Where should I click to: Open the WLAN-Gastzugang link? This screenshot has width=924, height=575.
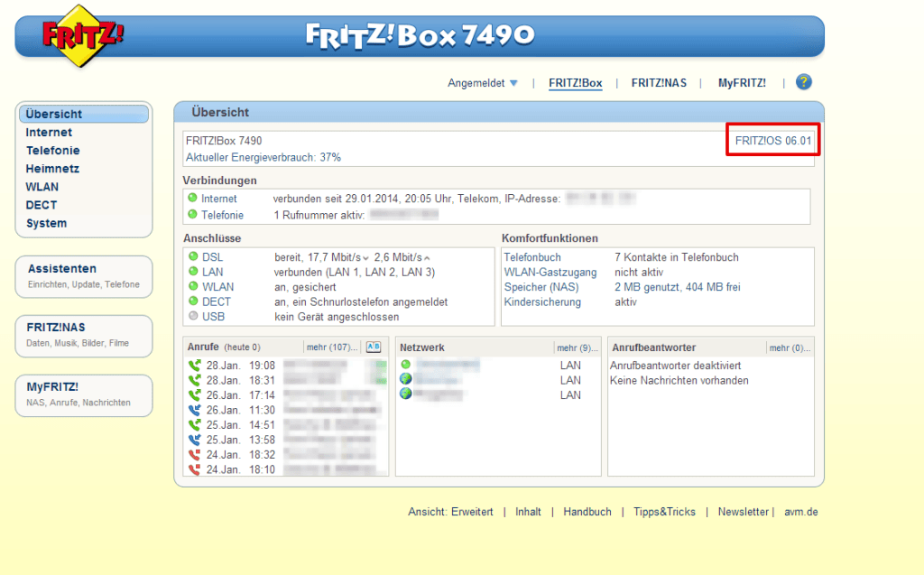point(550,272)
